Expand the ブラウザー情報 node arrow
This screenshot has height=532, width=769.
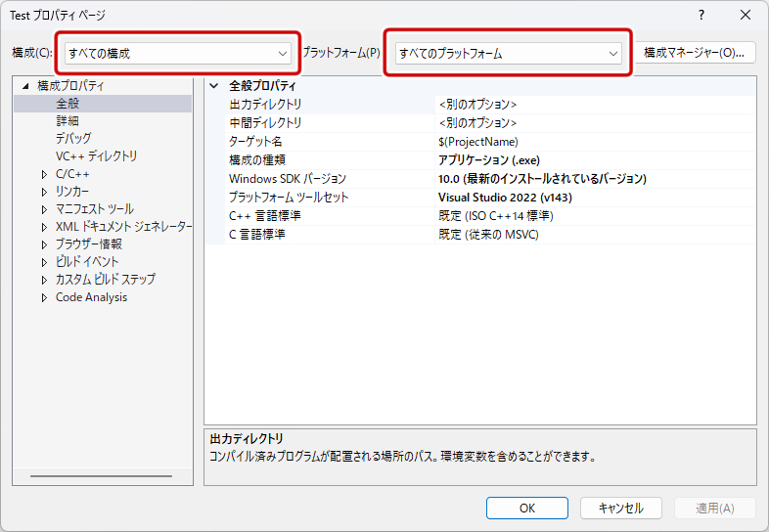44,244
